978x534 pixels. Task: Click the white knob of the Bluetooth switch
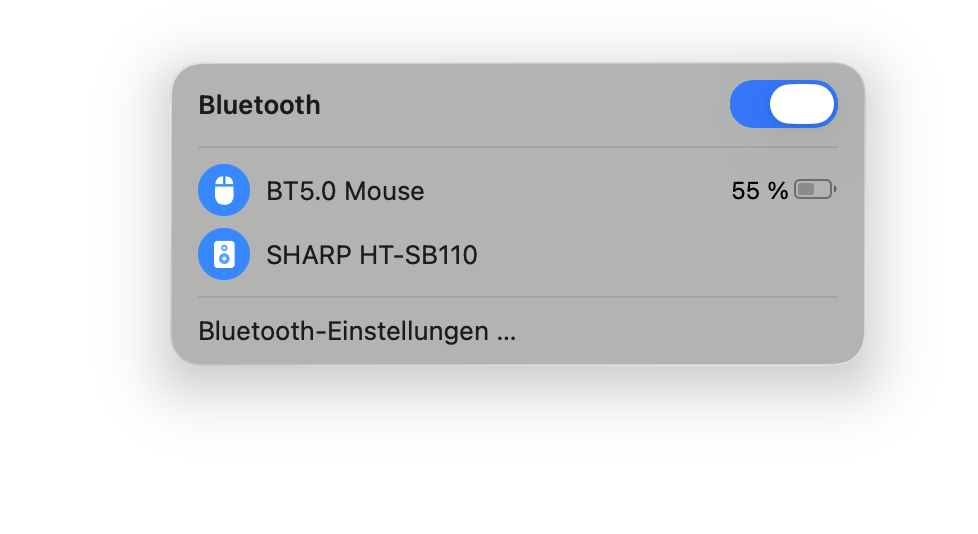tap(802, 104)
